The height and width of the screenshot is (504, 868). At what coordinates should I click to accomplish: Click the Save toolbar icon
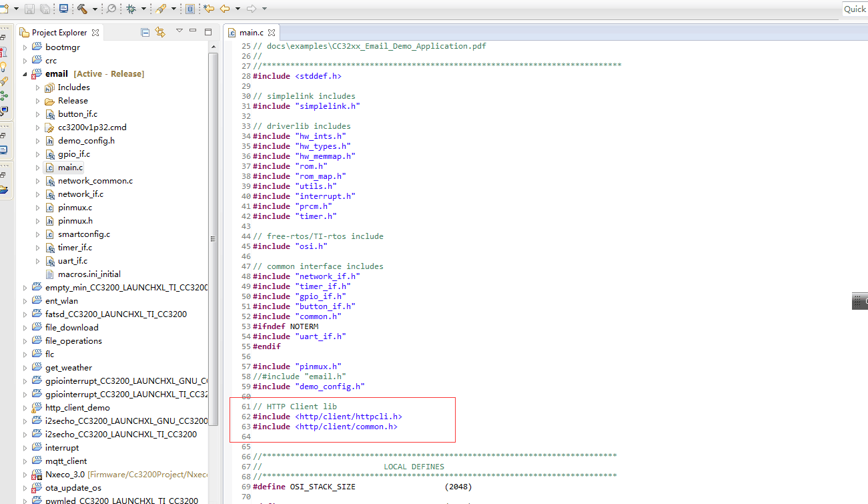pos(30,9)
